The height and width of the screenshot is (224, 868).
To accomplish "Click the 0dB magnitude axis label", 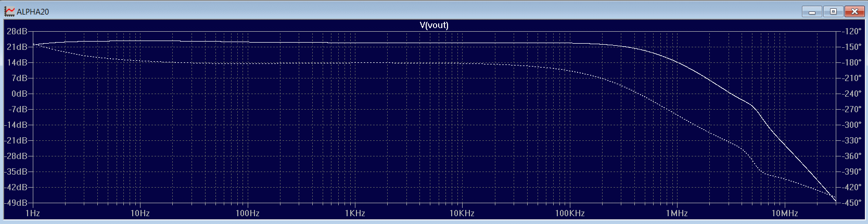I will pyautogui.click(x=19, y=94).
